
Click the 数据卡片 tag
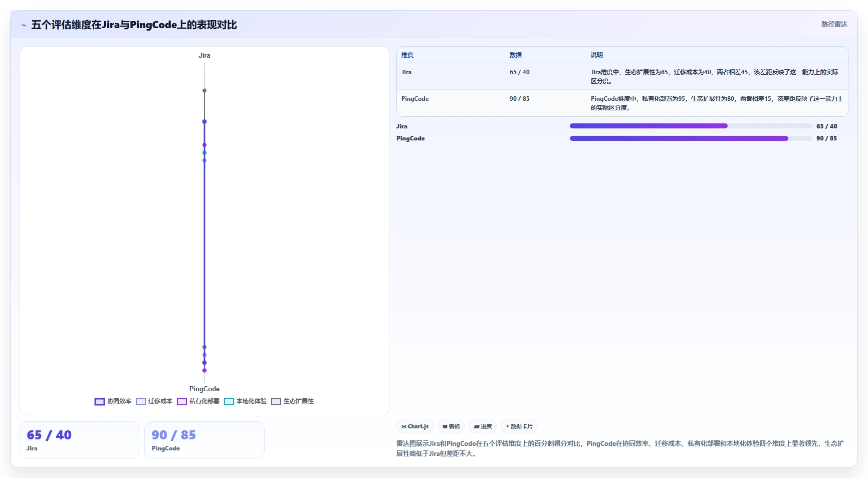click(519, 426)
